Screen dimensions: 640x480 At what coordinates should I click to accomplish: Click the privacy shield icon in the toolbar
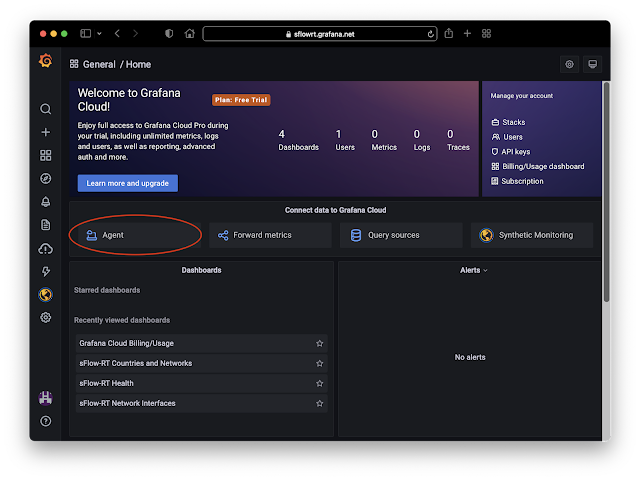[x=169, y=33]
